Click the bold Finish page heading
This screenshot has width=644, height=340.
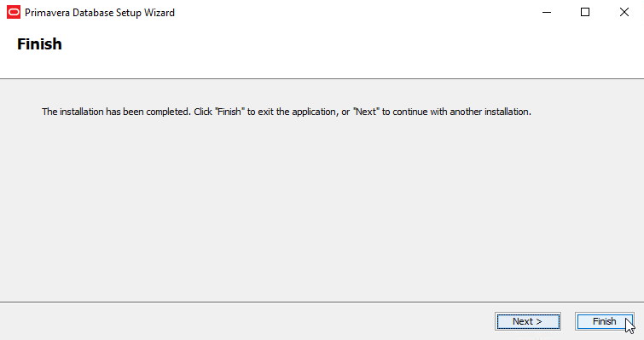pos(39,44)
